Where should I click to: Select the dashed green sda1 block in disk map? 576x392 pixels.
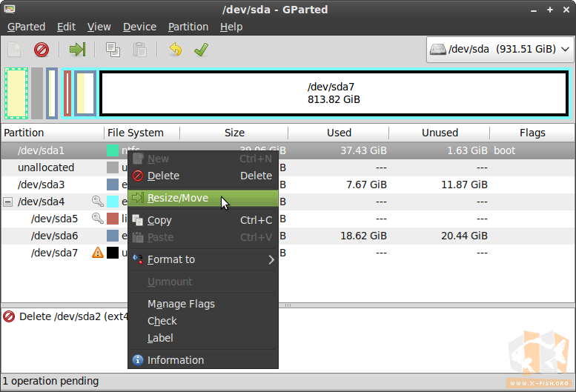pyautogui.click(x=16, y=93)
